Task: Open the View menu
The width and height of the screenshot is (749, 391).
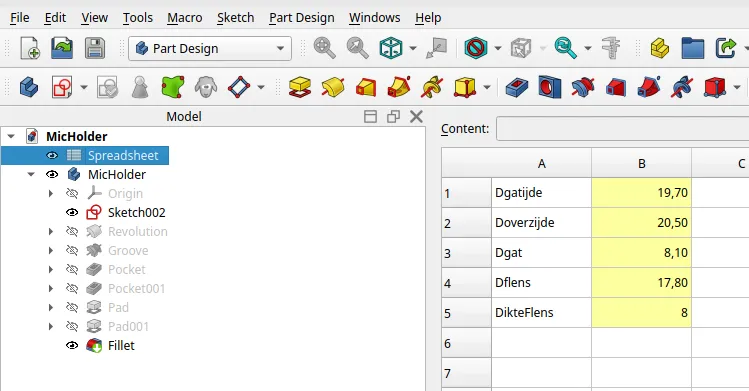Action: [x=94, y=18]
